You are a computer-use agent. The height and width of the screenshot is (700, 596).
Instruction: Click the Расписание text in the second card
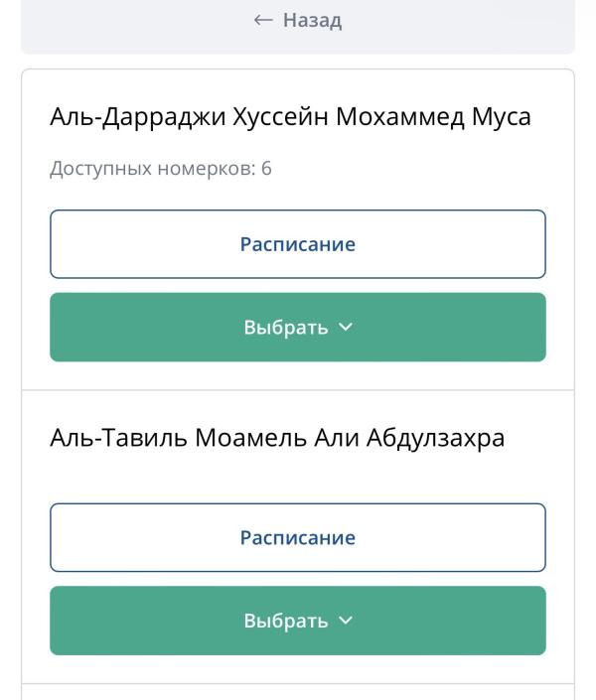coord(298,537)
